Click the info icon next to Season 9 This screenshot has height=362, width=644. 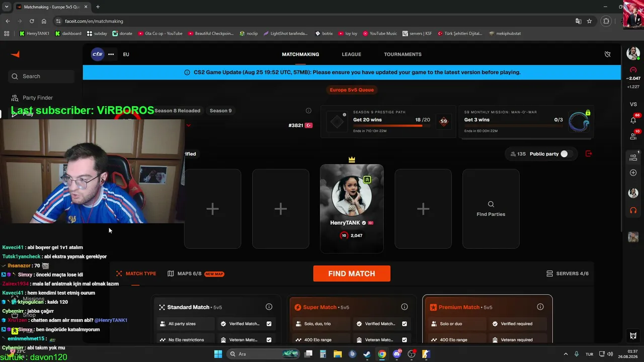coord(308,111)
